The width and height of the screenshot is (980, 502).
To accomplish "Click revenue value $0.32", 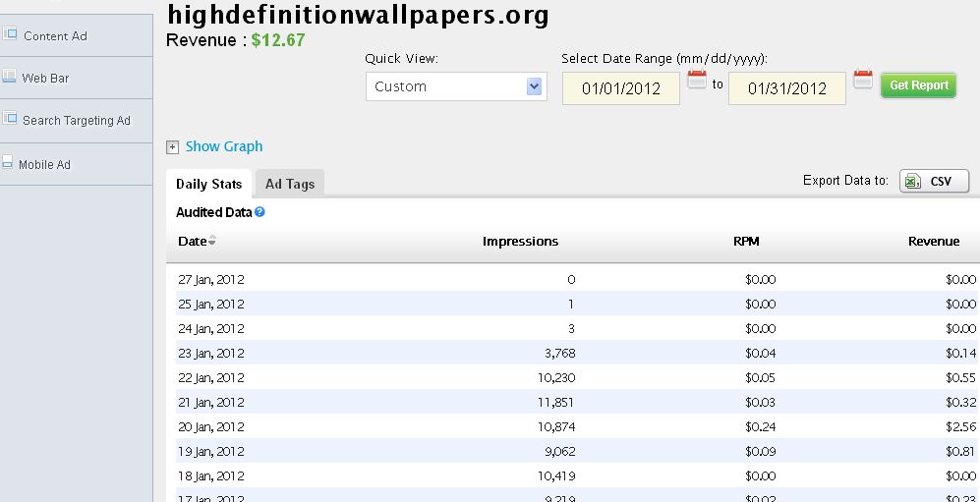I will [961, 402].
